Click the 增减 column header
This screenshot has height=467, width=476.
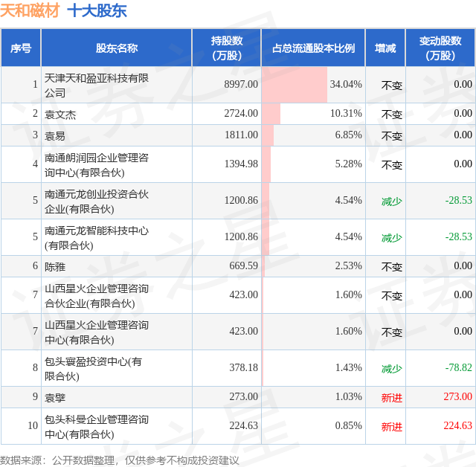point(385,48)
